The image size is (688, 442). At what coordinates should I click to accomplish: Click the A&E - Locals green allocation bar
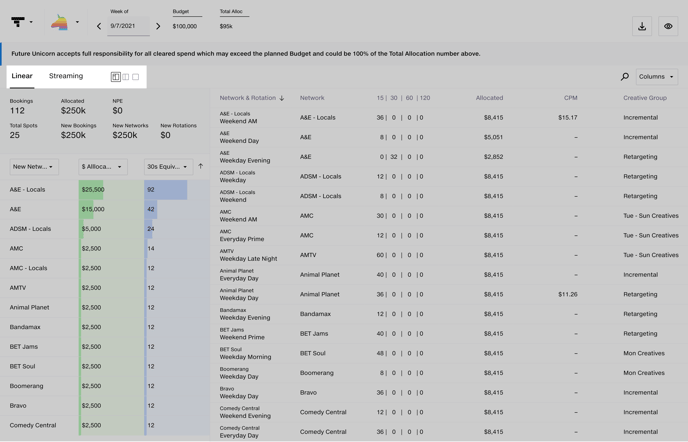[x=91, y=190]
